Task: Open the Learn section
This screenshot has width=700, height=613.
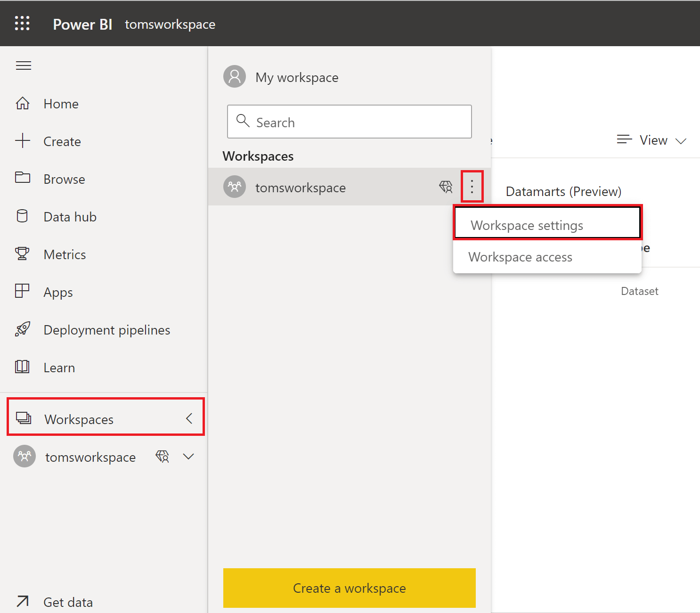Action: tap(22, 367)
